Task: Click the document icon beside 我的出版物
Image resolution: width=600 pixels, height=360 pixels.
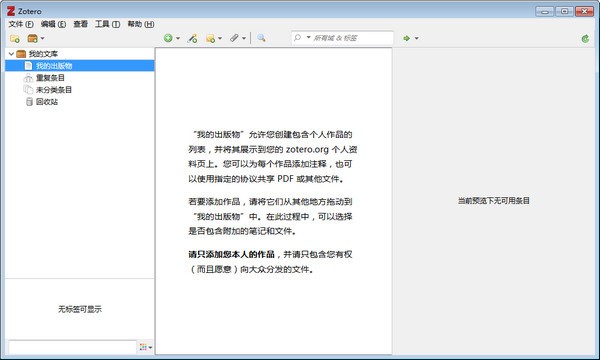Action: click(x=28, y=66)
